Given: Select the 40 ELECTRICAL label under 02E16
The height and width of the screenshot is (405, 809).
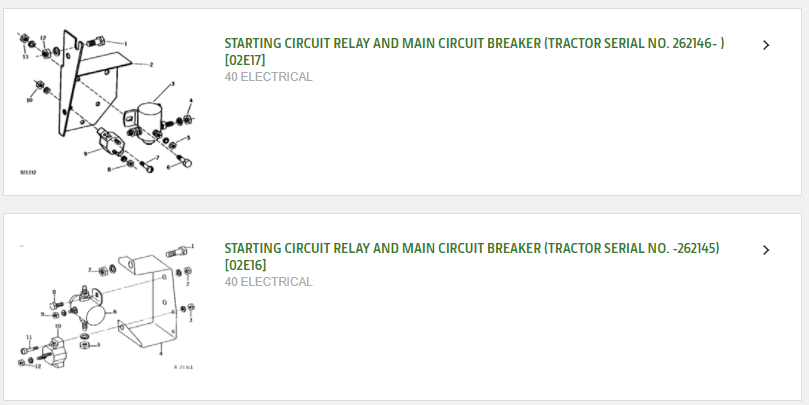Looking at the screenshot, I should tap(268, 282).
